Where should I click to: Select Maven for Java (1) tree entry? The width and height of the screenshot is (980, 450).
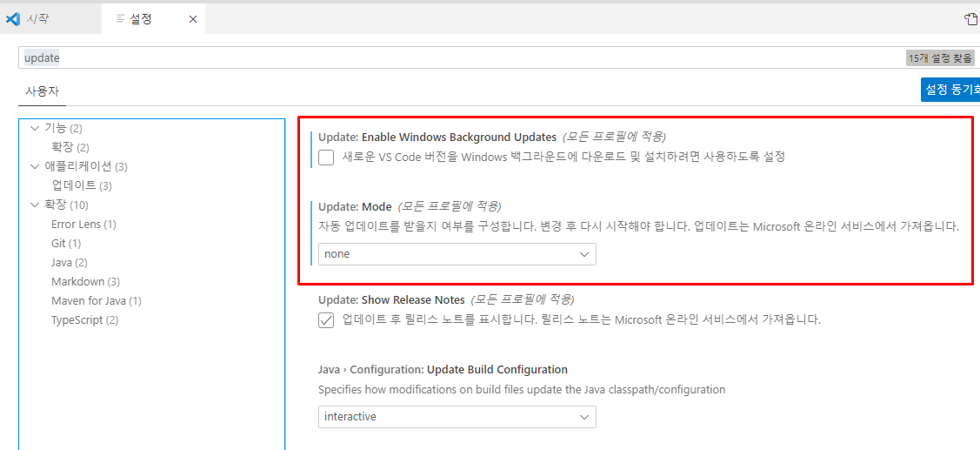97,301
